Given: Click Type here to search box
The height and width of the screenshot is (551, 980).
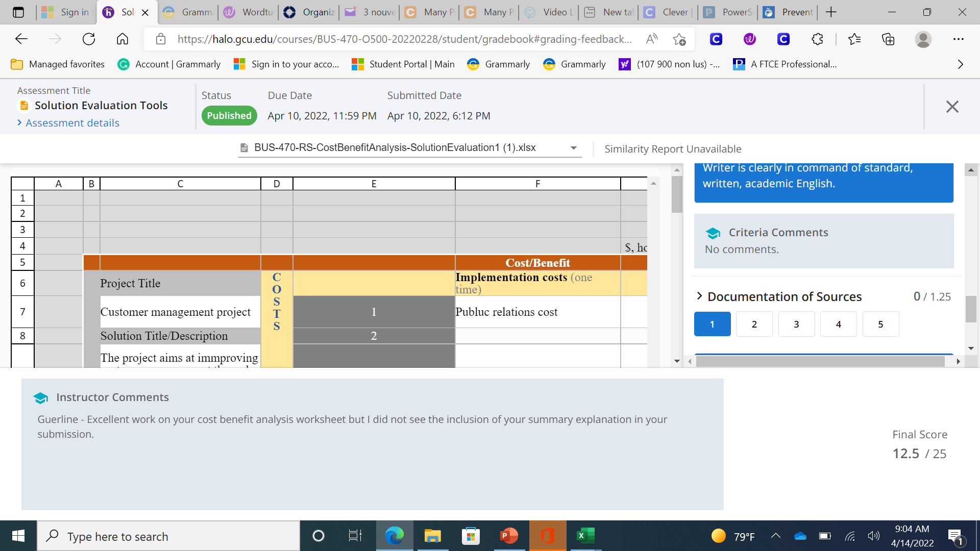Looking at the screenshot, I should 168,536.
